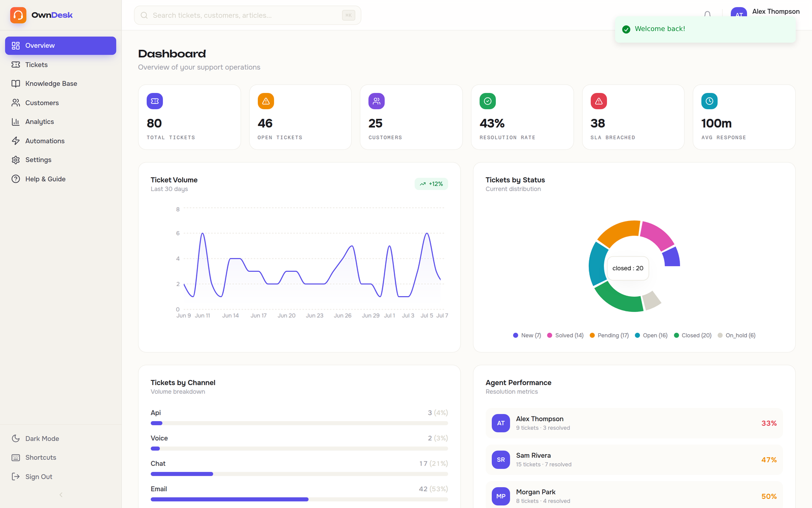This screenshot has height=508, width=812.
Task: Click the Overview grid icon in sidebar
Action: [x=16, y=46]
